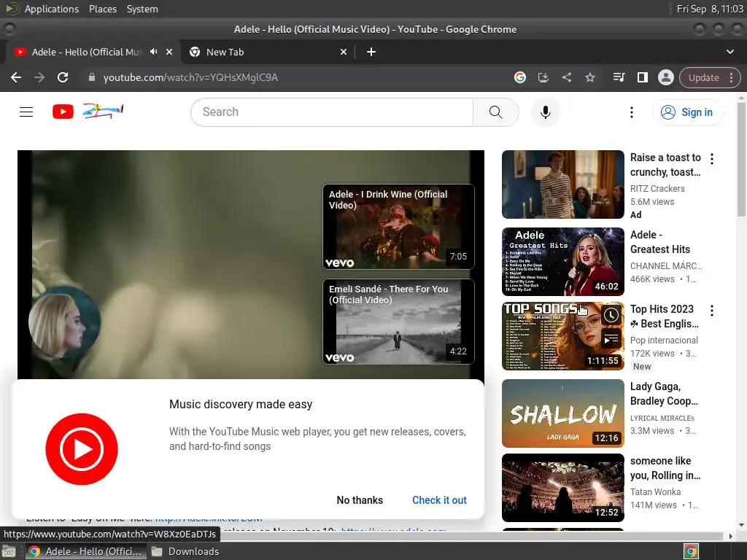Expand the tab search chevron
747x560 pixels.
pyautogui.click(x=729, y=52)
